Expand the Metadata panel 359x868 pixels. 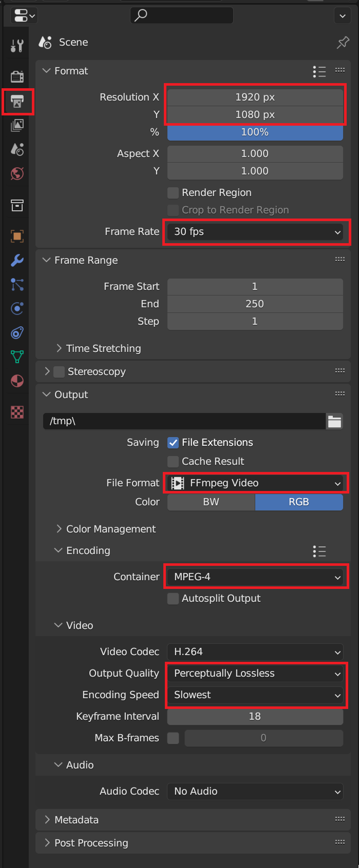point(76,820)
